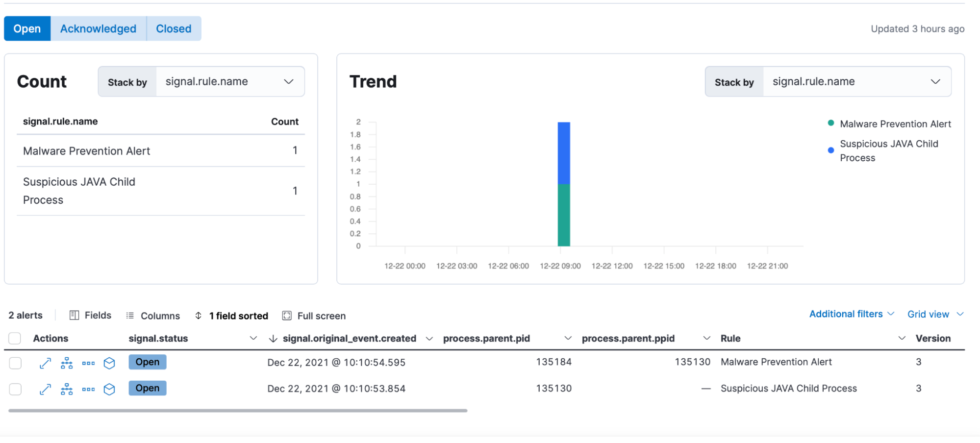Click horizontal scrollbar under alerts table
This screenshot has width=980, height=443.
(238, 411)
